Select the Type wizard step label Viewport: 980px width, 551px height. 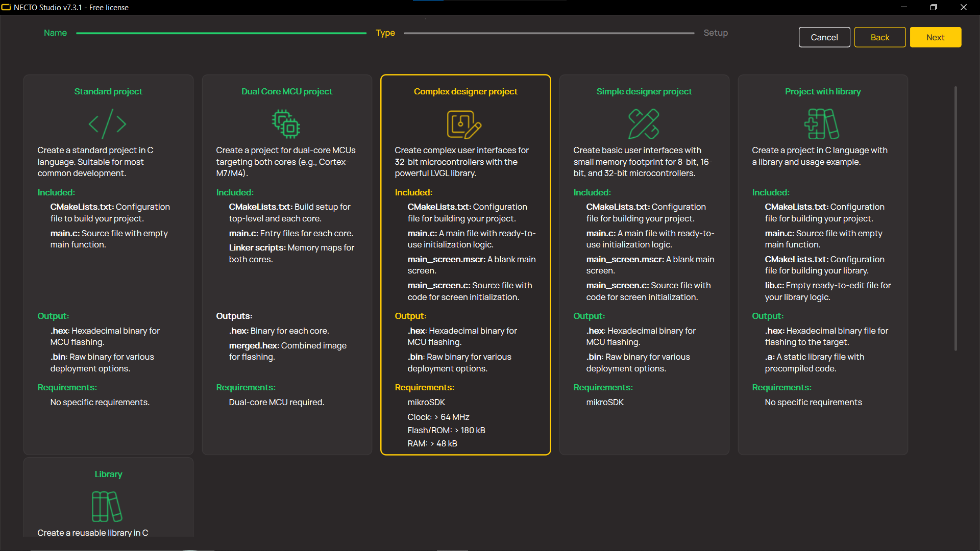[x=385, y=33]
